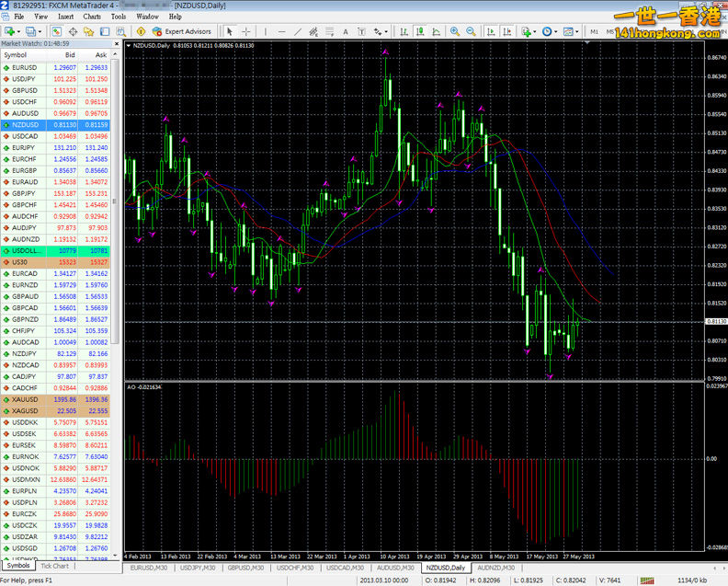Select the Text Label tool
728x586 pixels.
point(361,31)
